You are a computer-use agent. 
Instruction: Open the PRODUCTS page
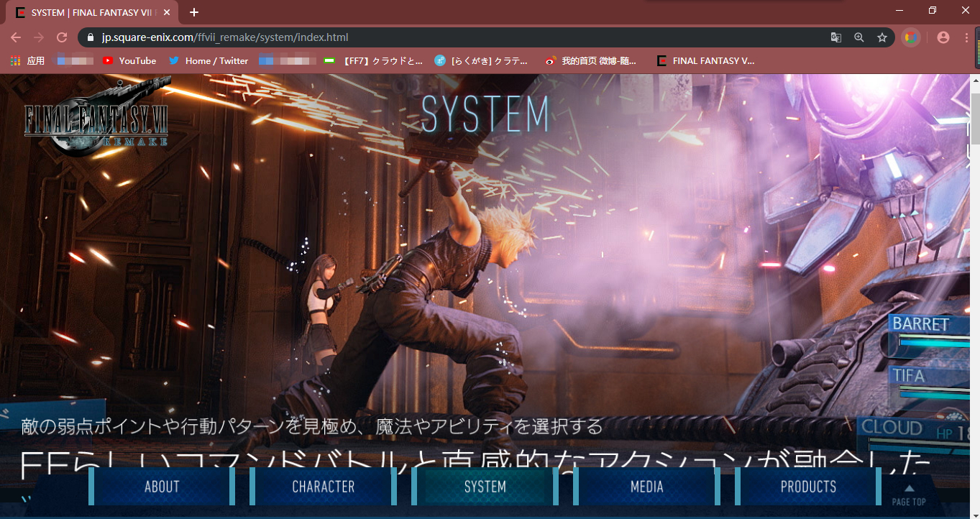(809, 487)
